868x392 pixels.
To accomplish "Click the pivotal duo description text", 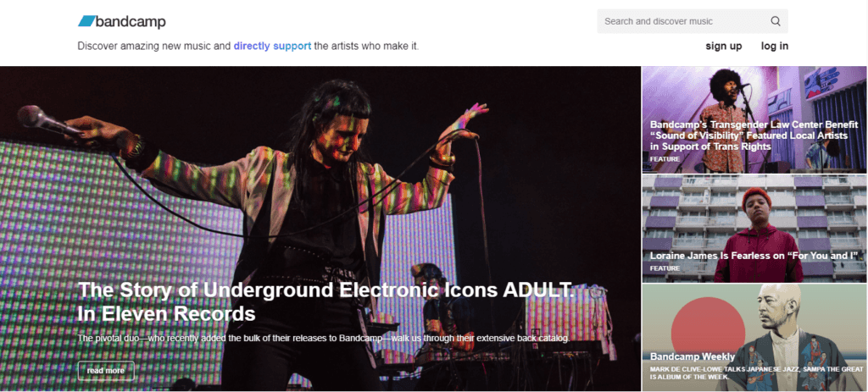I will (324, 338).
